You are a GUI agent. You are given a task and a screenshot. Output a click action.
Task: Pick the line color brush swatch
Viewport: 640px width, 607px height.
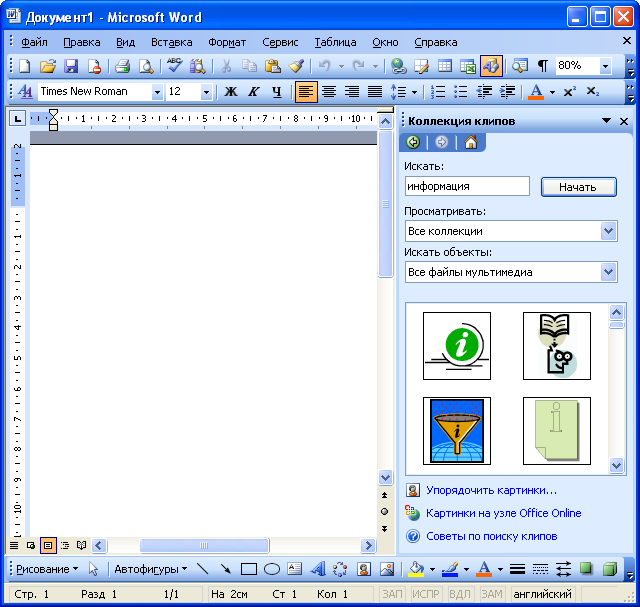(450, 569)
